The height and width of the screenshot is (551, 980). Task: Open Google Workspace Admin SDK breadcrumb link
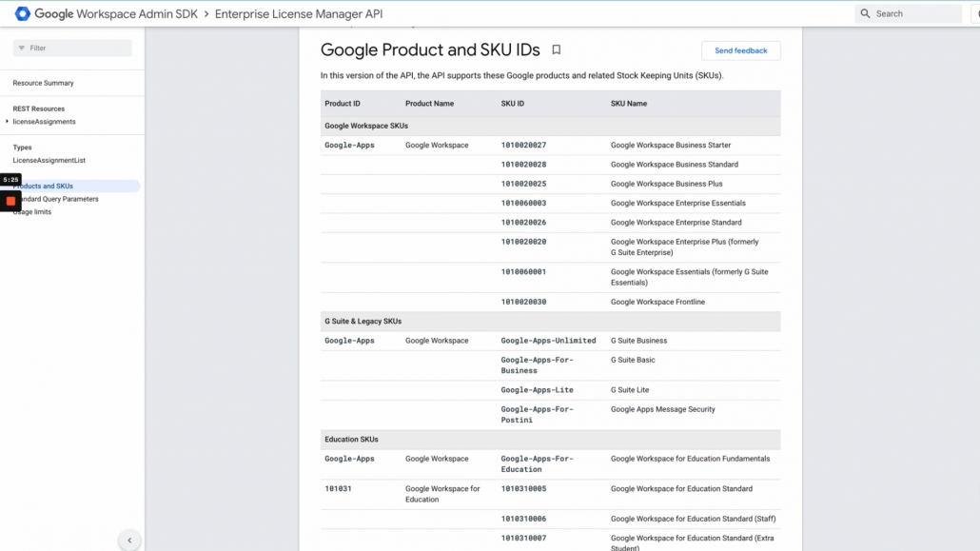[116, 13]
